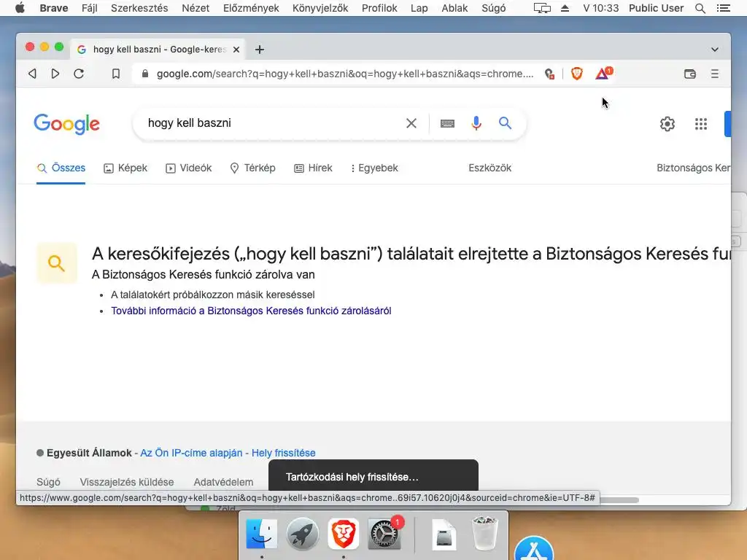Expand the tab search chevron
This screenshot has width=747, height=560.
[x=715, y=50]
